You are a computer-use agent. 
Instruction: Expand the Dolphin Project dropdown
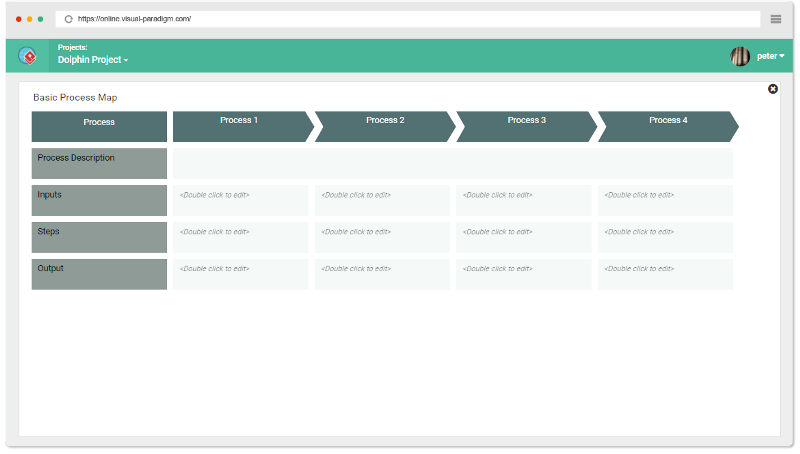pos(93,61)
